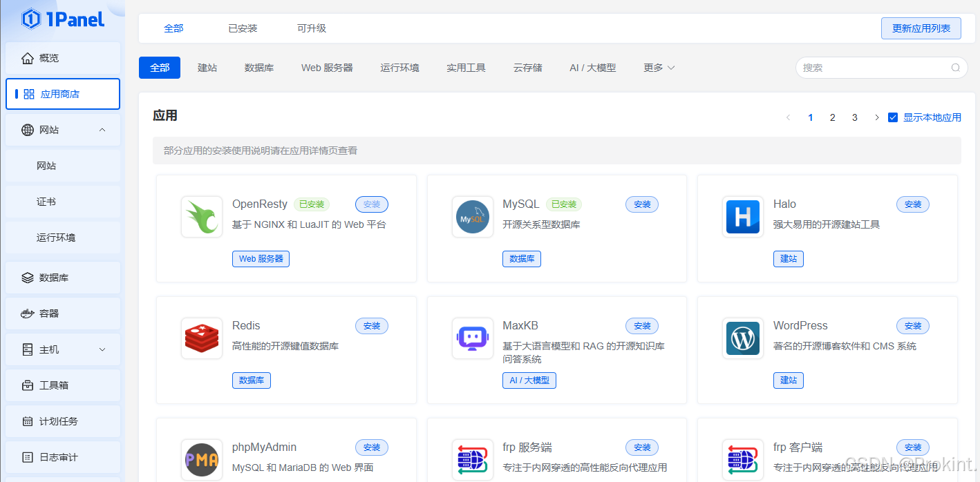The image size is (980, 482).
Task: Click the layers icon beside 数据库
Action: tap(28, 278)
